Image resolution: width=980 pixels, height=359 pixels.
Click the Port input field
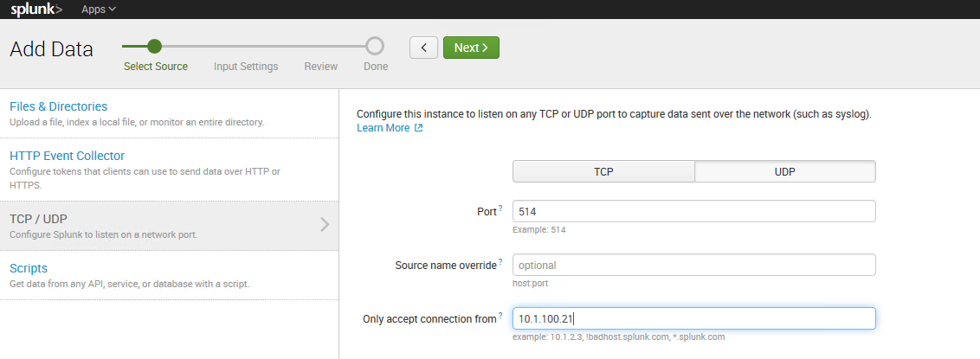click(x=693, y=212)
